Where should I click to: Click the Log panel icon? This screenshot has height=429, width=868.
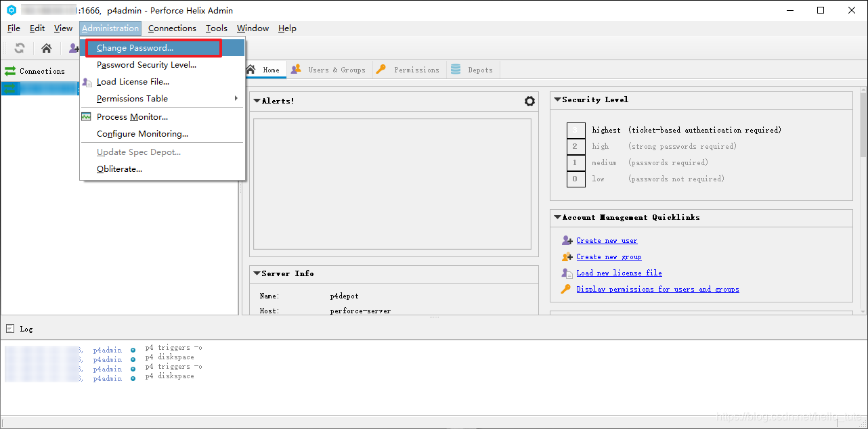pos(10,329)
